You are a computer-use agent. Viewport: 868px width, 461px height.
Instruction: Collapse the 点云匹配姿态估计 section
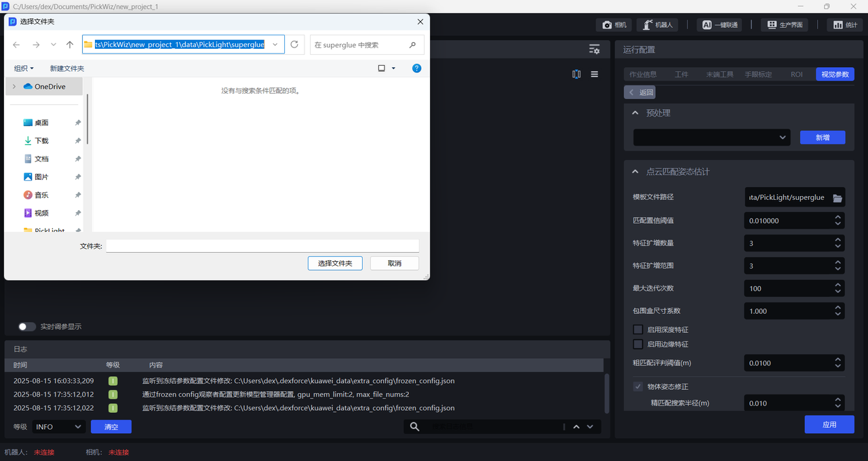pos(635,172)
